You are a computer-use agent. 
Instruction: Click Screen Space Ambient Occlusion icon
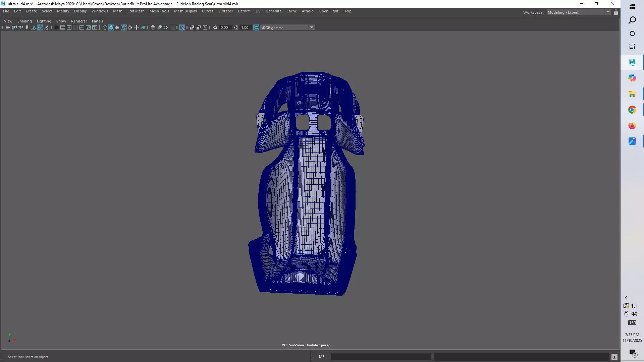tap(153, 27)
